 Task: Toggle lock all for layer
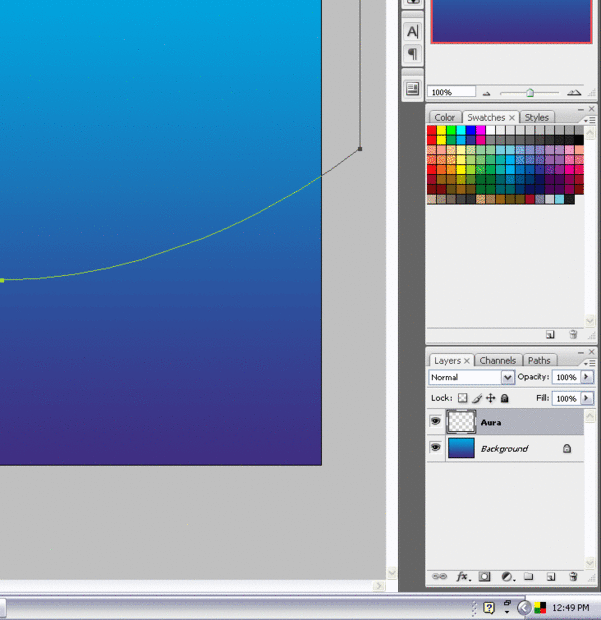tap(505, 398)
